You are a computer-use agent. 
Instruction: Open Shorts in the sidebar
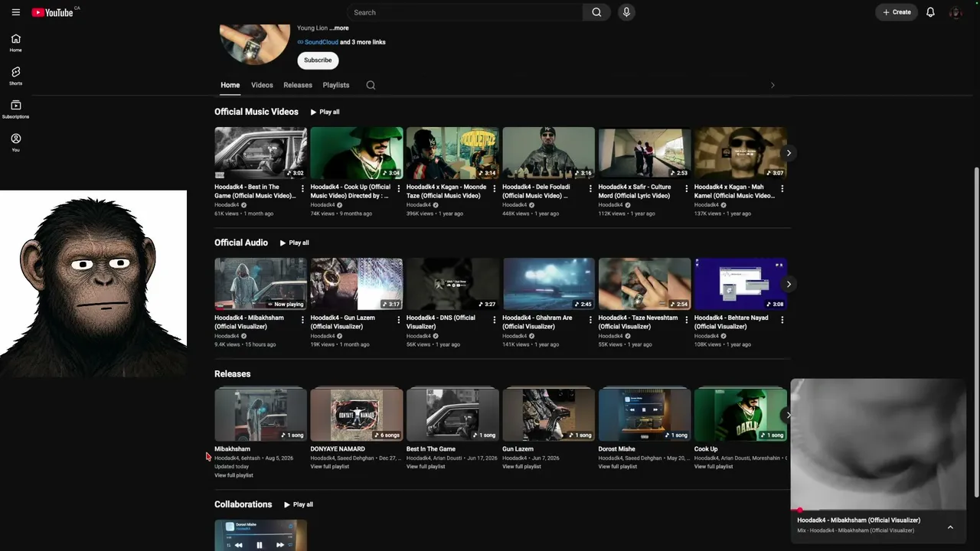[x=15, y=76]
